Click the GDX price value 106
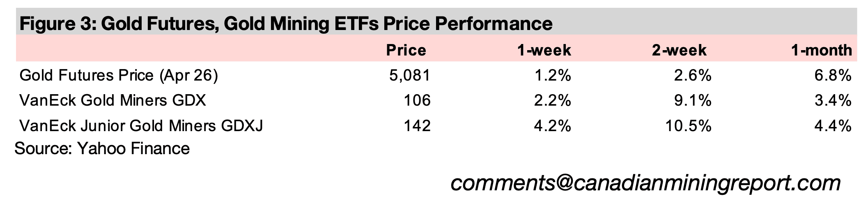Screen dimensions: 868x208 417,100
